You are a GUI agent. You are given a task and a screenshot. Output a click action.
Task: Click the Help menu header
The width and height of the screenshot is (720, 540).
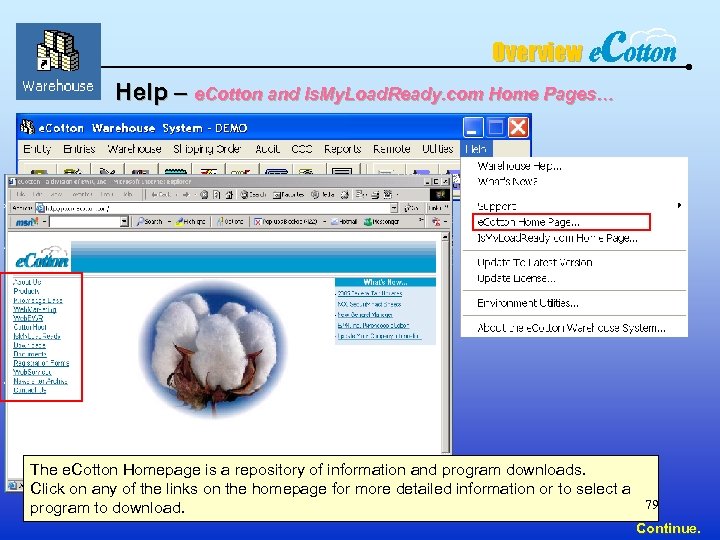pos(476,149)
